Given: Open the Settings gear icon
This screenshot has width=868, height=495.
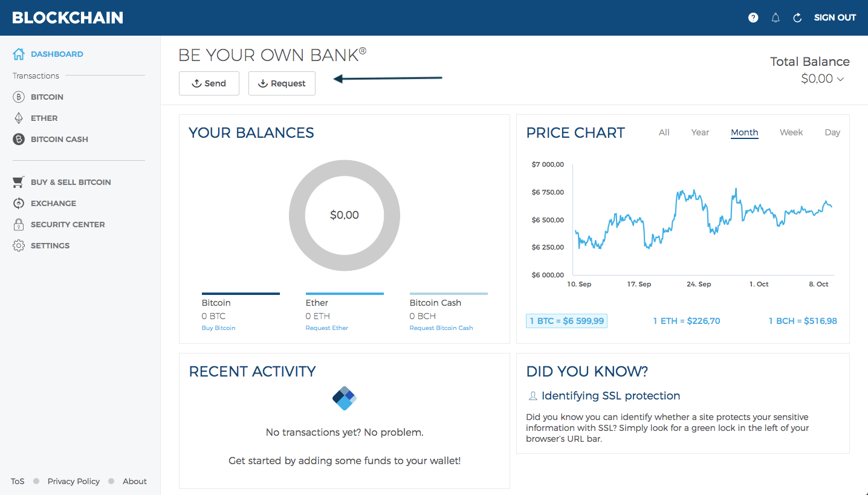Looking at the screenshot, I should coord(18,245).
